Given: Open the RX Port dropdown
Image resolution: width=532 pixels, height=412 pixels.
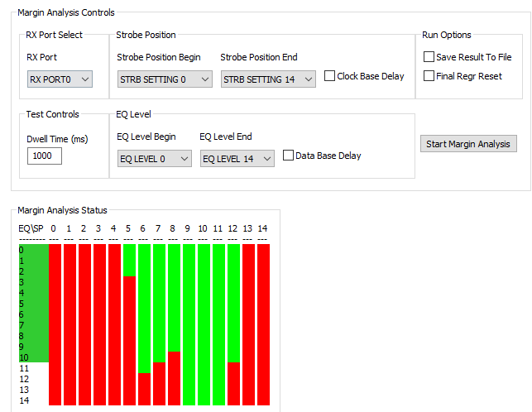Looking at the screenshot, I should click(x=60, y=79).
